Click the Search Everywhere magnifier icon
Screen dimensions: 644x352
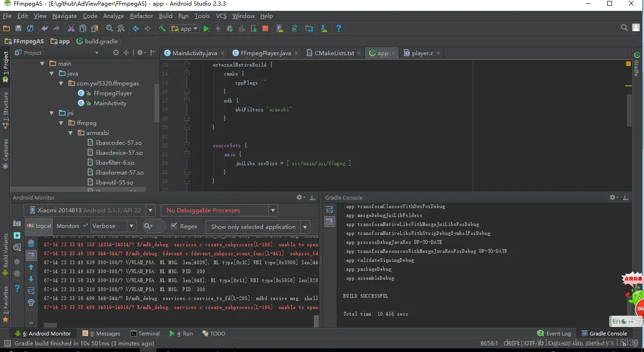click(x=624, y=28)
